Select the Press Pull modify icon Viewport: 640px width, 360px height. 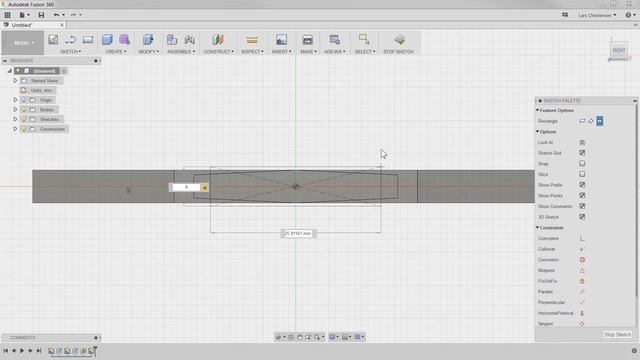(x=148, y=40)
